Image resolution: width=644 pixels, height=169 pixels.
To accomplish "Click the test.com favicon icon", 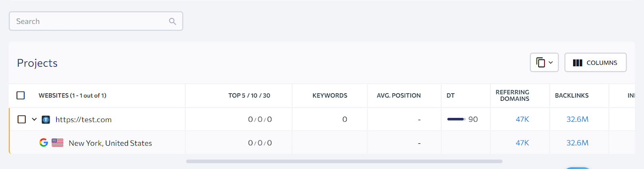I will click(46, 120).
